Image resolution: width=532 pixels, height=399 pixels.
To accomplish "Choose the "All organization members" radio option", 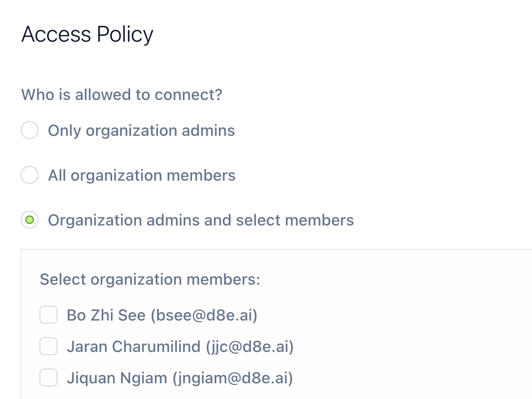I will coord(30,175).
